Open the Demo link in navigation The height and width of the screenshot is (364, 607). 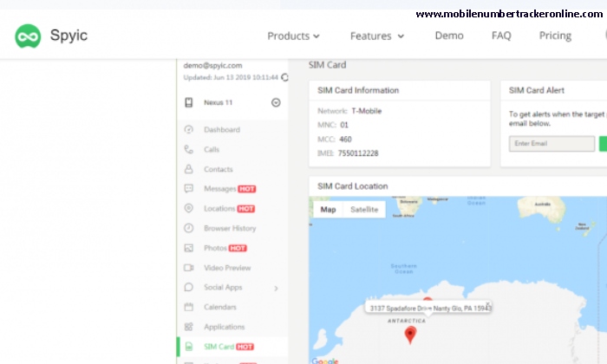coord(449,36)
